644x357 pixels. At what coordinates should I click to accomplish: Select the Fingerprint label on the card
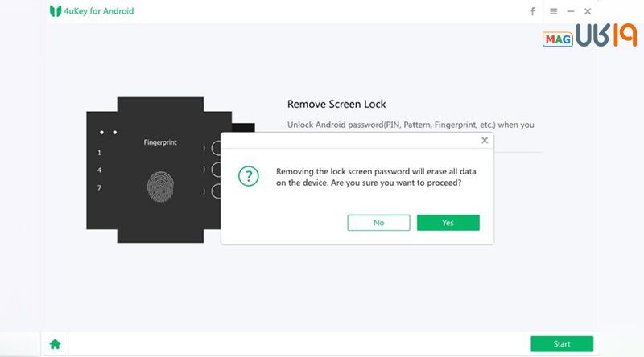click(160, 142)
